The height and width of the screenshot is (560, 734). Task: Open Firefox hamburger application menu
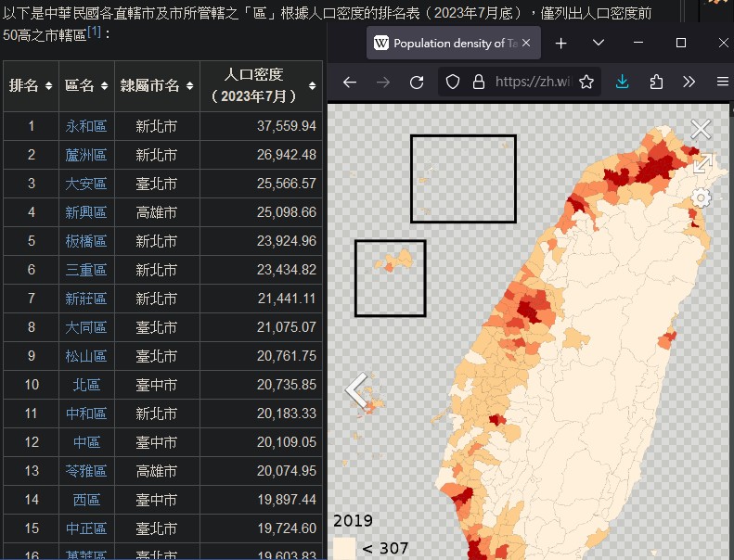pyautogui.click(x=722, y=82)
